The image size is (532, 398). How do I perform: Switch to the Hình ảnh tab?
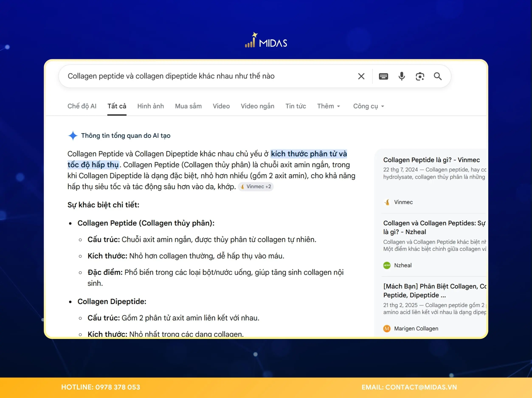(x=151, y=106)
